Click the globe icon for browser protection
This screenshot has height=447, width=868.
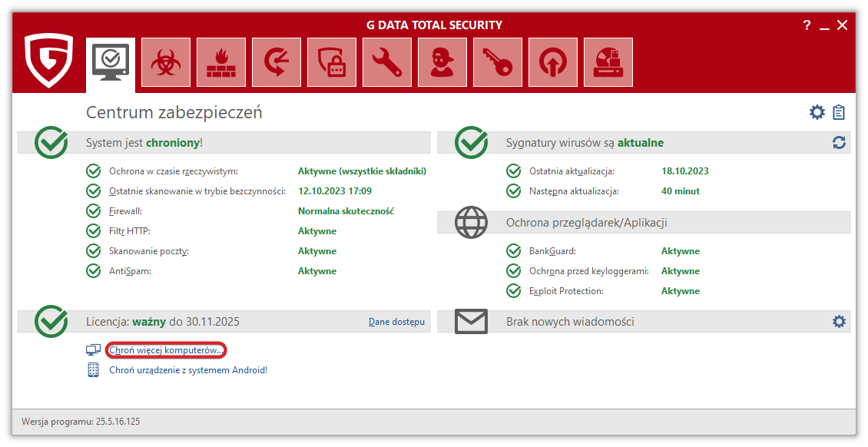471,223
